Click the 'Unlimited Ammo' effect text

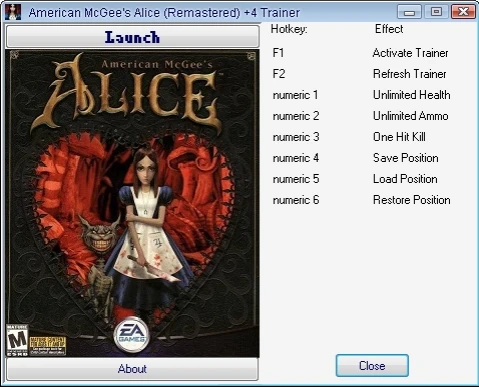click(411, 116)
